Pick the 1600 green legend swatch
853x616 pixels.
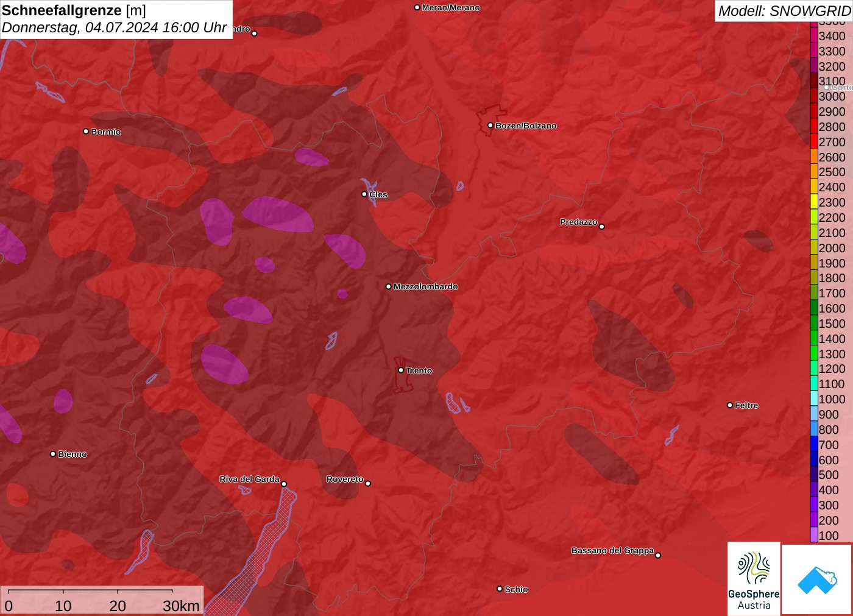(x=814, y=308)
